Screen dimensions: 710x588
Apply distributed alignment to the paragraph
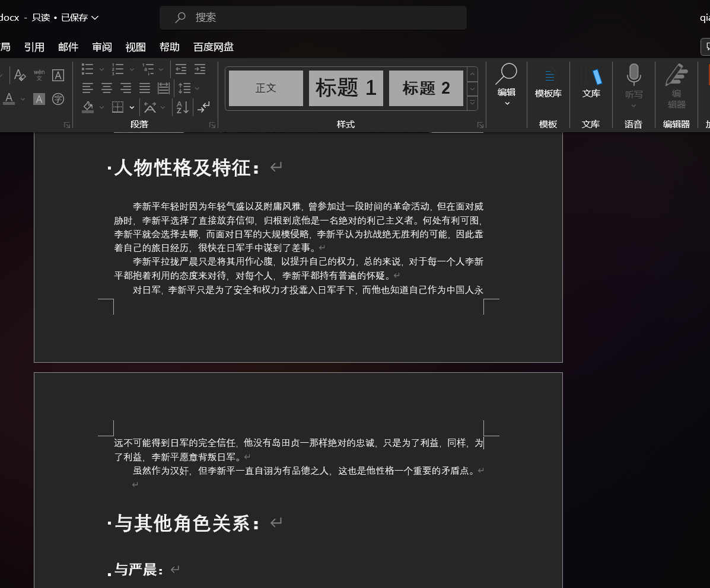[x=164, y=88]
